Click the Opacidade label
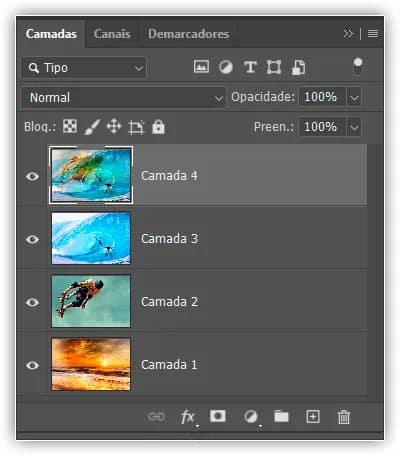400x456 pixels. 263,97
